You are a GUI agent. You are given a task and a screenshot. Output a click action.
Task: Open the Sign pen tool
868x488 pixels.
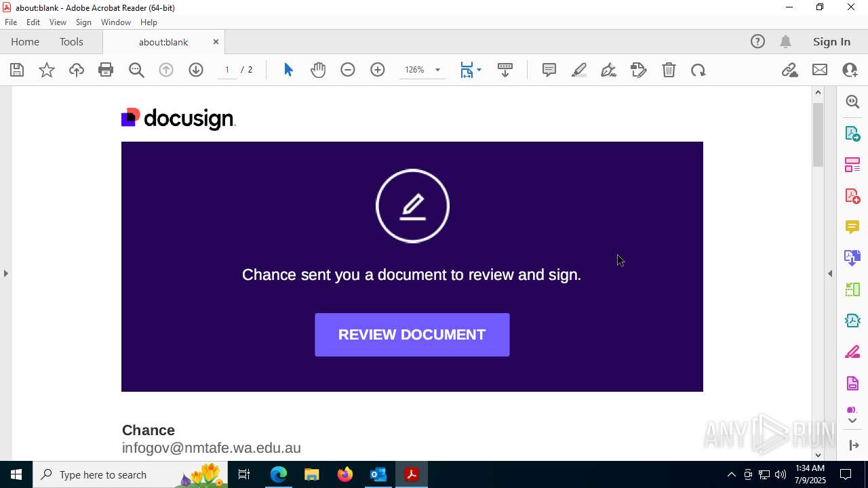[609, 70]
